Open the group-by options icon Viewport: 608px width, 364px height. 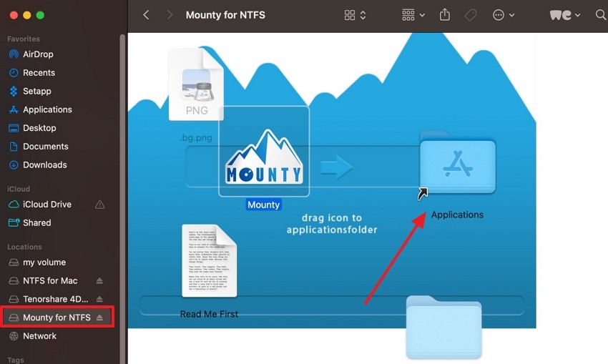pos(408,15)
